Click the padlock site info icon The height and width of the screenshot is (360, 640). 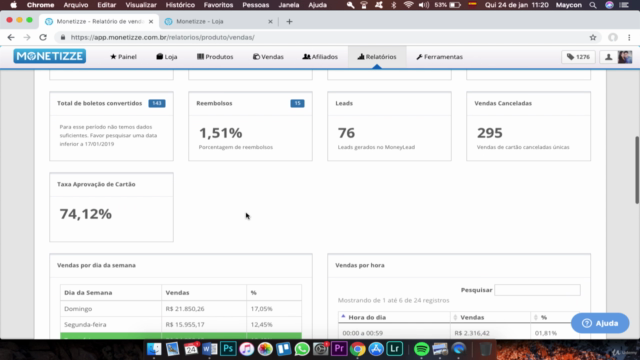[62, 37]
